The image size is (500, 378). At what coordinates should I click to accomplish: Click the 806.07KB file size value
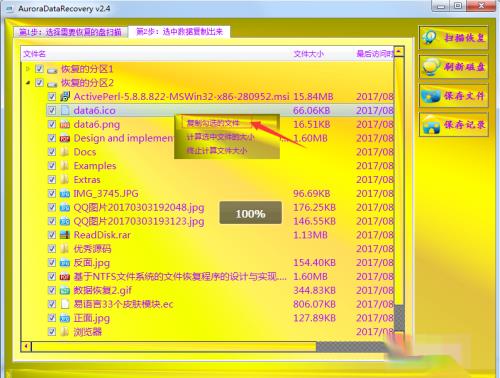point(314,304)
